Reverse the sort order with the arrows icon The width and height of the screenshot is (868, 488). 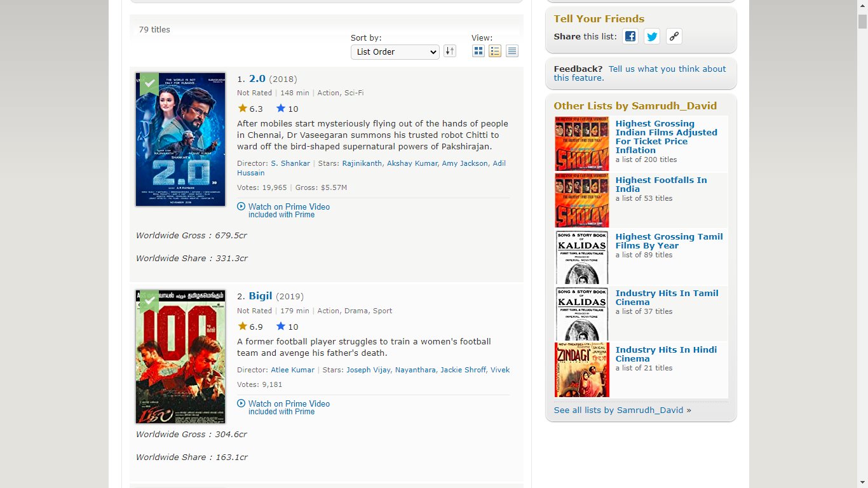click(450, 51)
